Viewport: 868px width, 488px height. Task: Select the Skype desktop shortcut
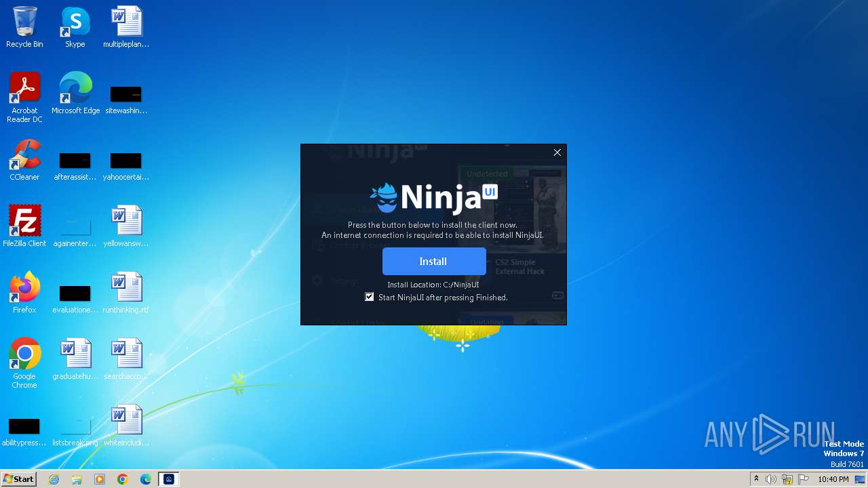pyautogui.click(x=75, y=27)
